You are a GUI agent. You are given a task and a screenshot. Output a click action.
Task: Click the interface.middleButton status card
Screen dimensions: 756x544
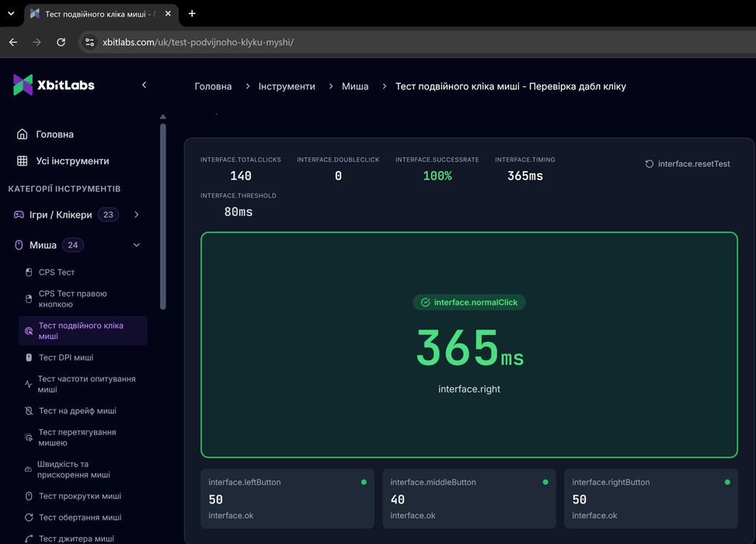coord(469,499)
